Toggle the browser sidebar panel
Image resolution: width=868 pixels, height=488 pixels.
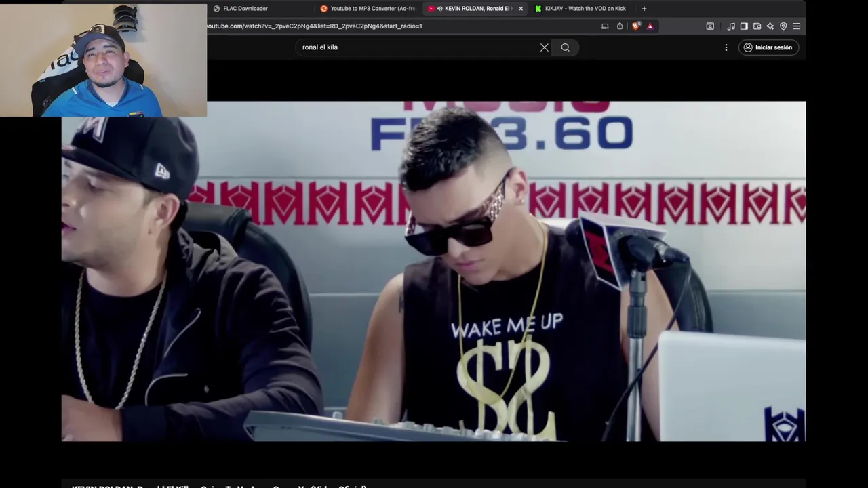[x=744, y=26]
